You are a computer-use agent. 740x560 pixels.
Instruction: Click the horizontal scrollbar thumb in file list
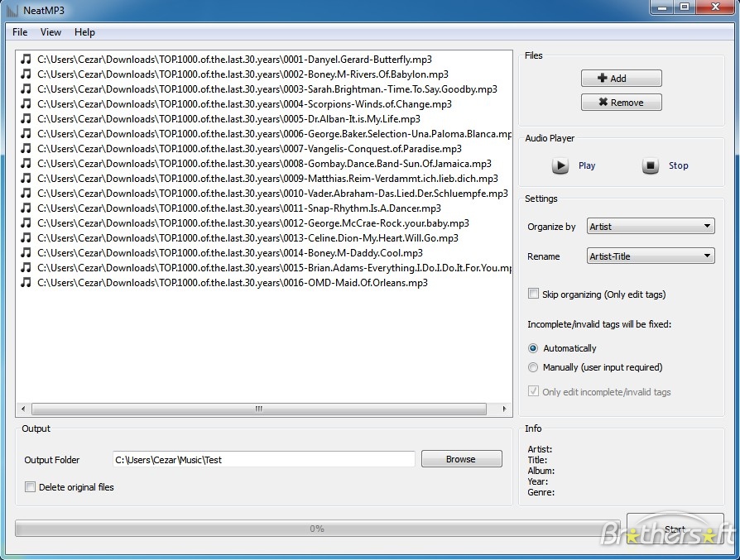click(258, 409)
